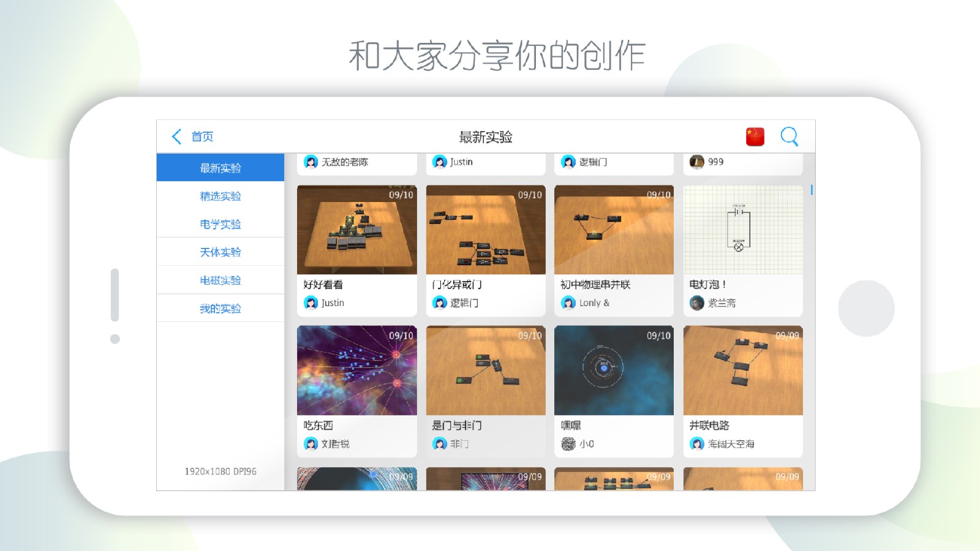Click 紫兰斋's avatar under 电灯泡！
980x551 pixels.
(696, 302)
